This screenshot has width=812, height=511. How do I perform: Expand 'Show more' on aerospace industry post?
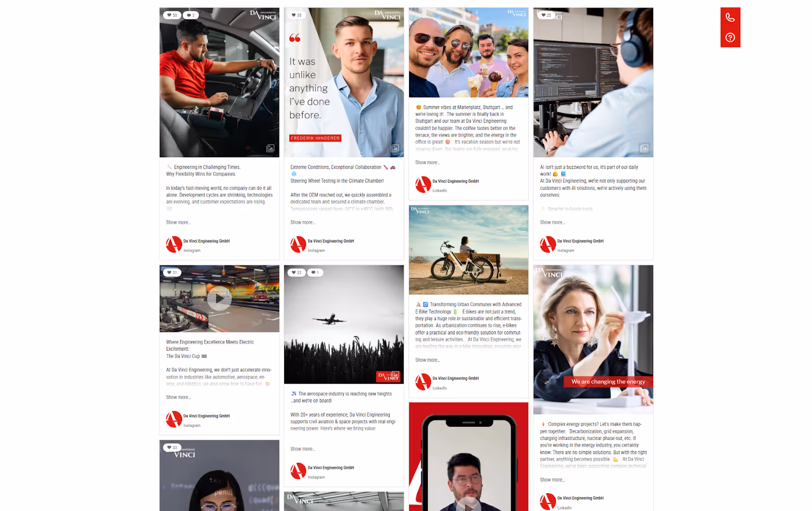pyautogui.click(x=303, y=449)
